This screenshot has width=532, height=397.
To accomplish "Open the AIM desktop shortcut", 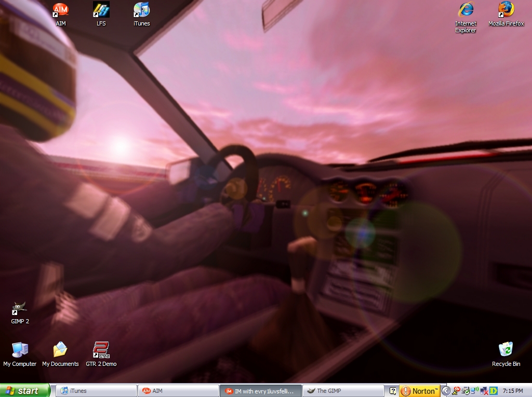I will click(x=61, y=14).
